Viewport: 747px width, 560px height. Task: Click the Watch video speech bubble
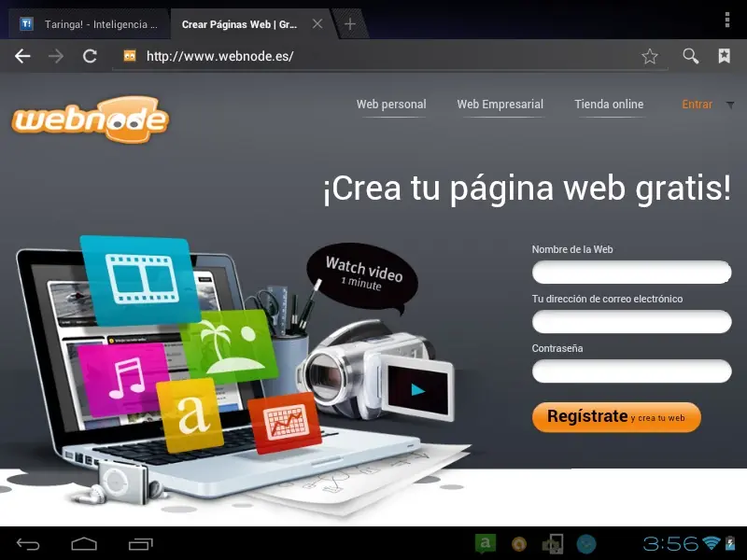363,276
